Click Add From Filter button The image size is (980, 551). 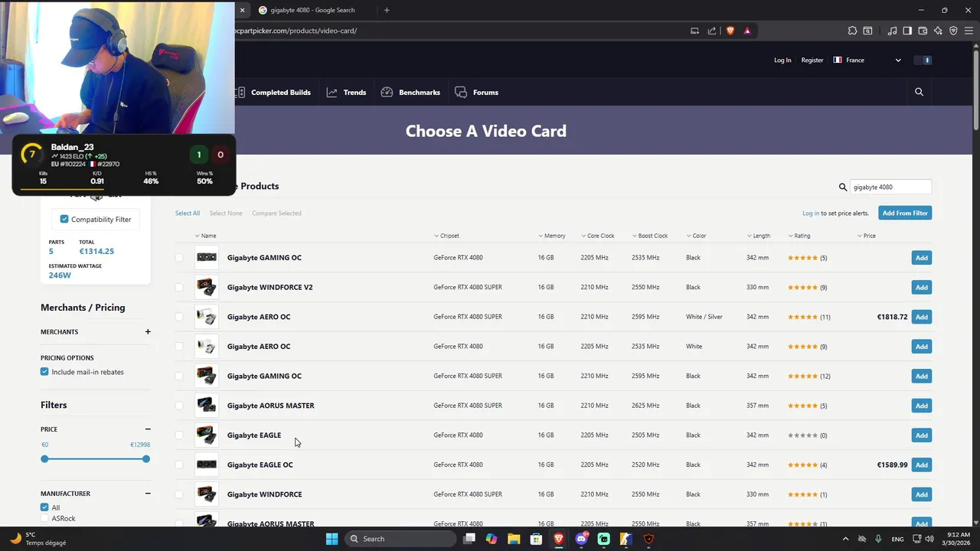pos(905,213)
